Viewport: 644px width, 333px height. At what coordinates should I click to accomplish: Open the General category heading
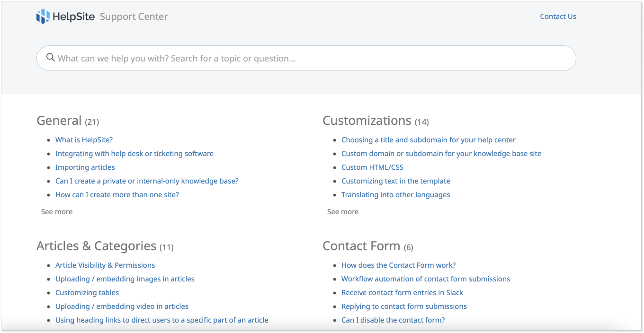tap(59, 121)
